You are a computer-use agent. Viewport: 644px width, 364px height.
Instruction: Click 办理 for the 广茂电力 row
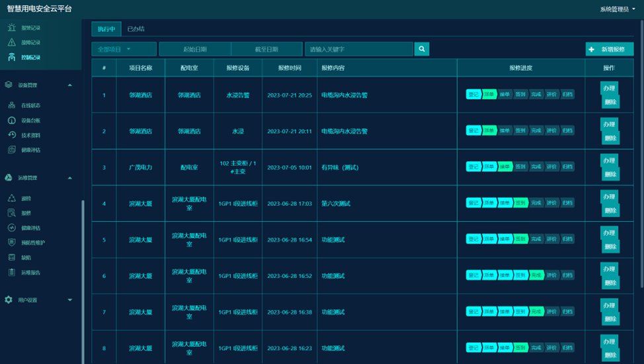coord(609,160)
